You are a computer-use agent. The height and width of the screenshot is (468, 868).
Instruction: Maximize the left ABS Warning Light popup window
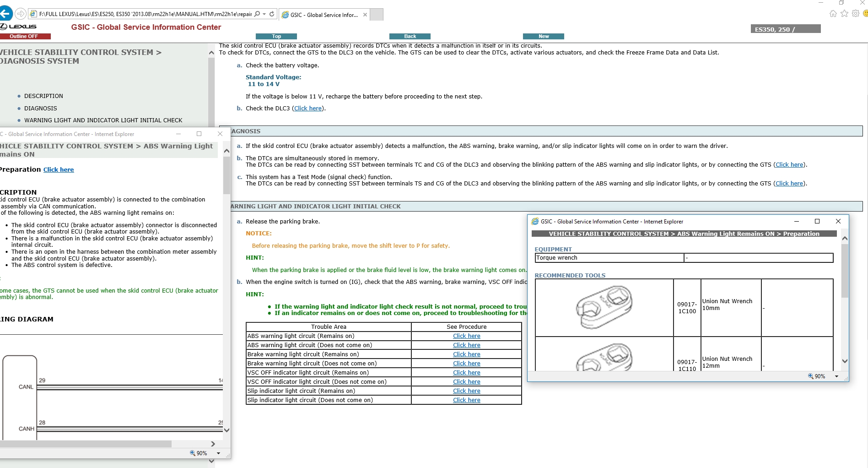[x=199, y=134]
